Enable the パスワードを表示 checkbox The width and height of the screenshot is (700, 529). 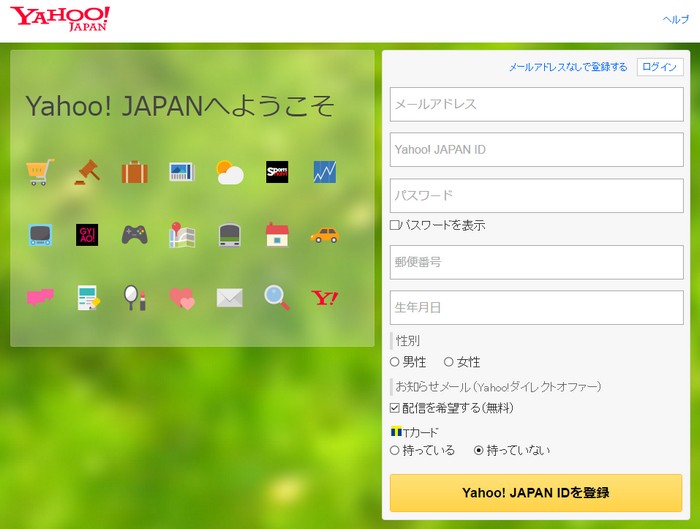pos(395,226)
